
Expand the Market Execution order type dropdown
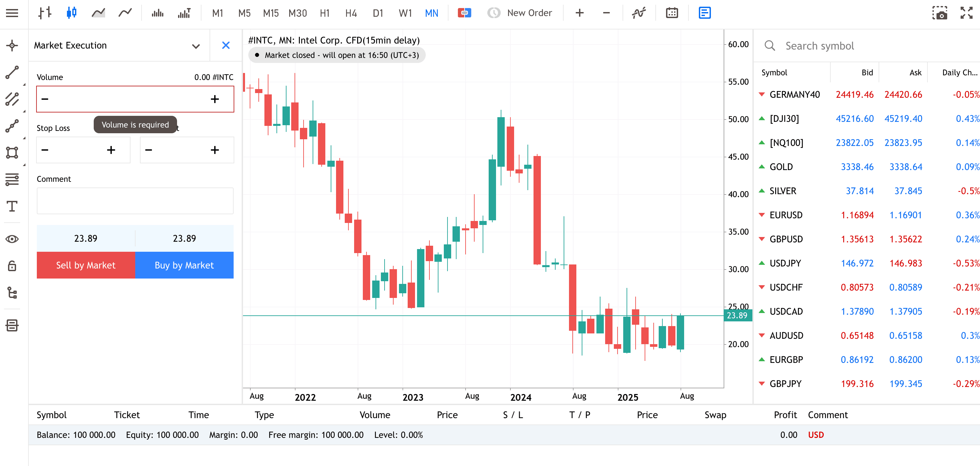click(195, 46)
